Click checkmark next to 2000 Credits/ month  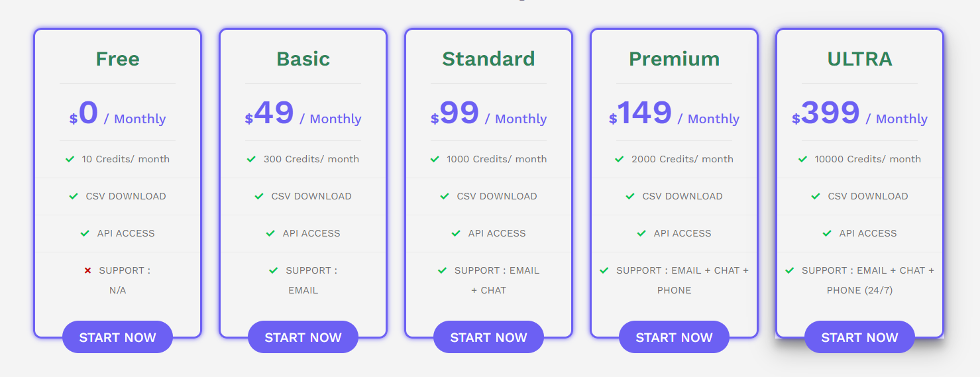click(620, 159)
